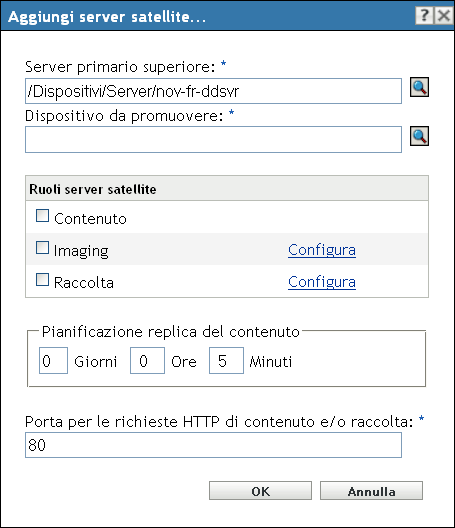
Task: Focus the Server primario superiore field
Action: click(214, 91)
